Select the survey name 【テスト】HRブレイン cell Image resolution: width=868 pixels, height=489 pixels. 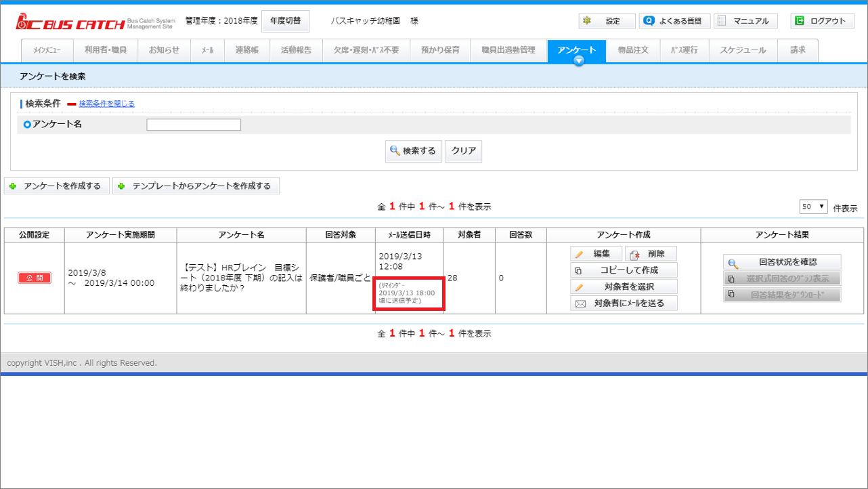point(241,278)
